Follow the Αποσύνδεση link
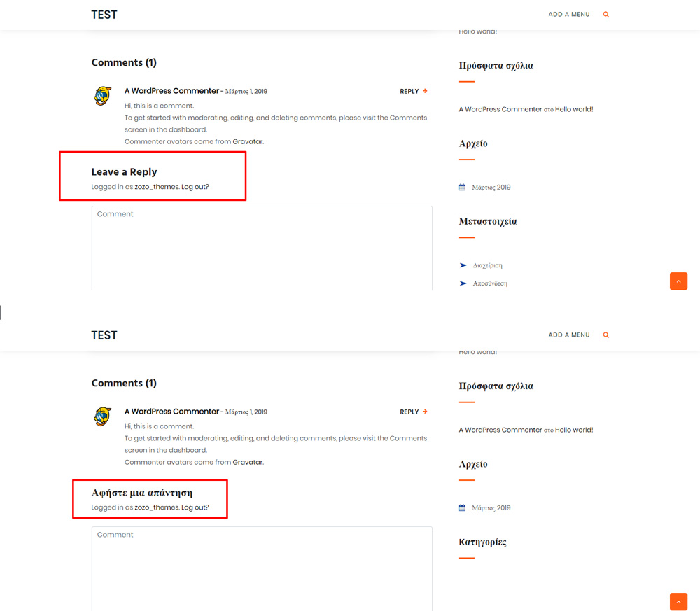Viewport: 700px width, 611px height. (490, 284)
